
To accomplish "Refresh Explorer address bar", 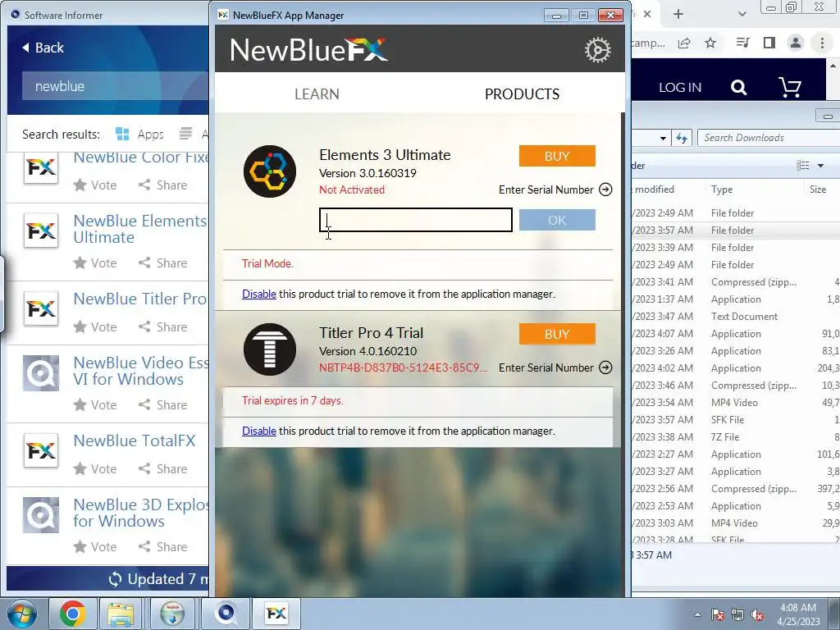I will tap(682, 138).
